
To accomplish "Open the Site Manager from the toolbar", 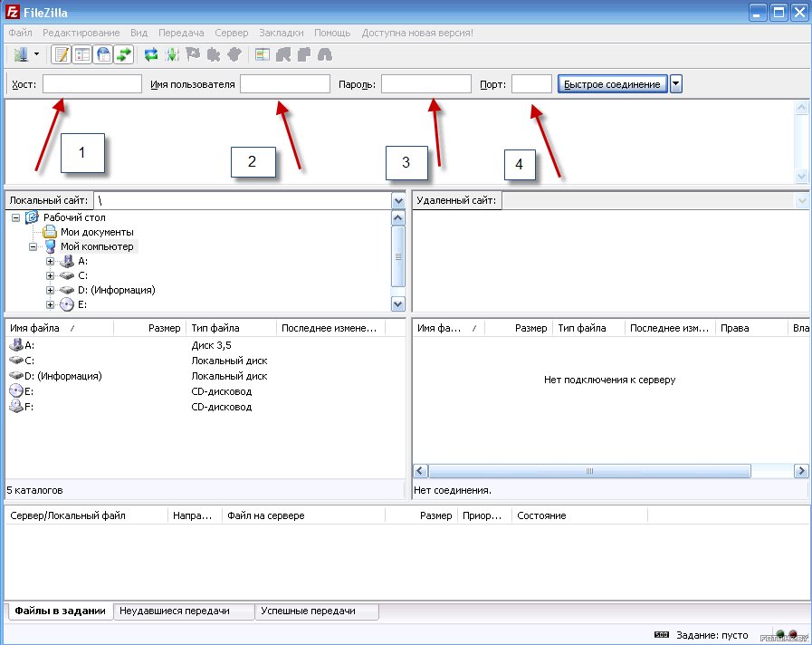I will [x=21, y=54].
